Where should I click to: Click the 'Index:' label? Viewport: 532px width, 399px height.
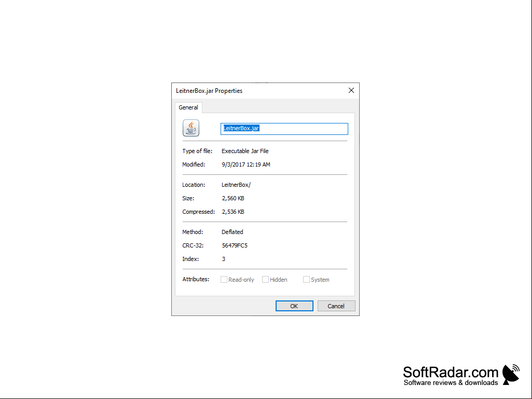[190, 259]
